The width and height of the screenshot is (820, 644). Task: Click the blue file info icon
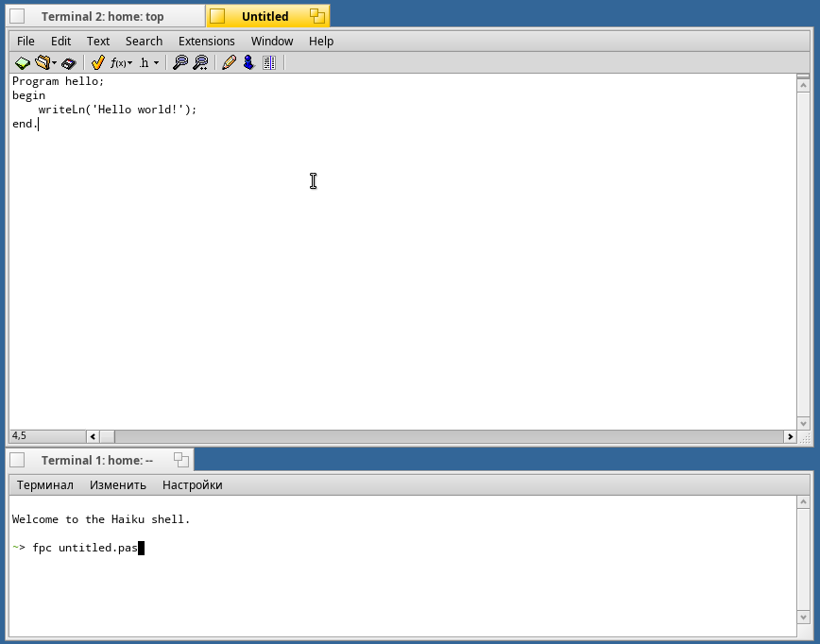click(x=249, y=62)
